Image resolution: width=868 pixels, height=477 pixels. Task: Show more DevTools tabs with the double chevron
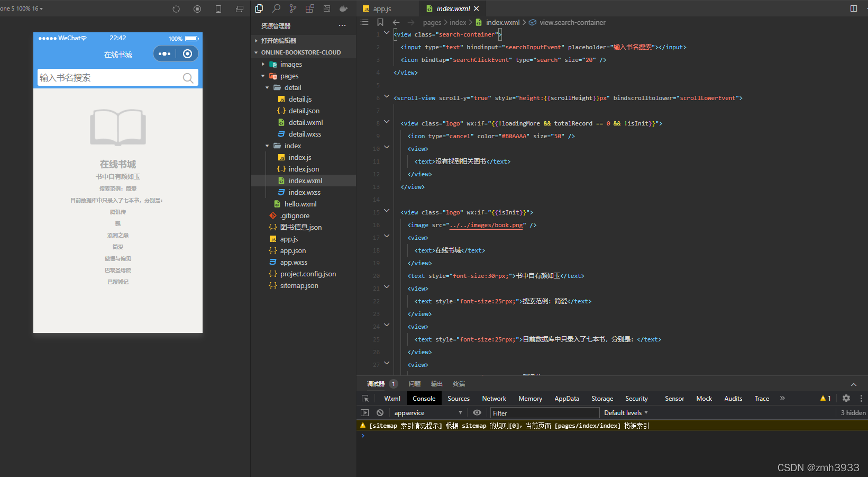tap(782, 399)
